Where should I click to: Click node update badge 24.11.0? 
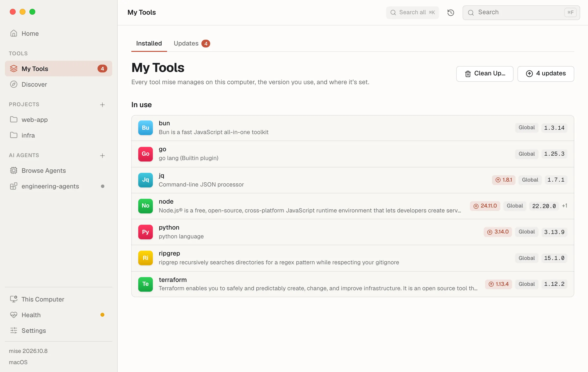pos(485,206)
